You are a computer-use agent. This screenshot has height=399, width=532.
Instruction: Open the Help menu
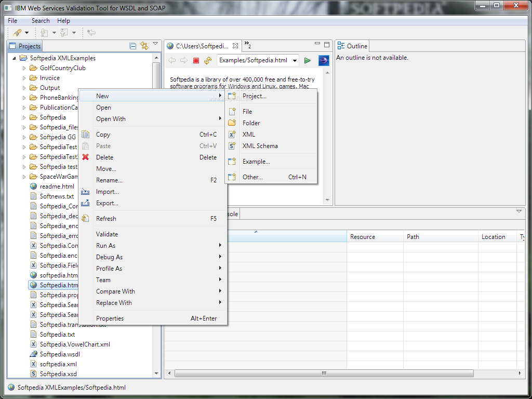pyautogui.click(x=63, y=21)
